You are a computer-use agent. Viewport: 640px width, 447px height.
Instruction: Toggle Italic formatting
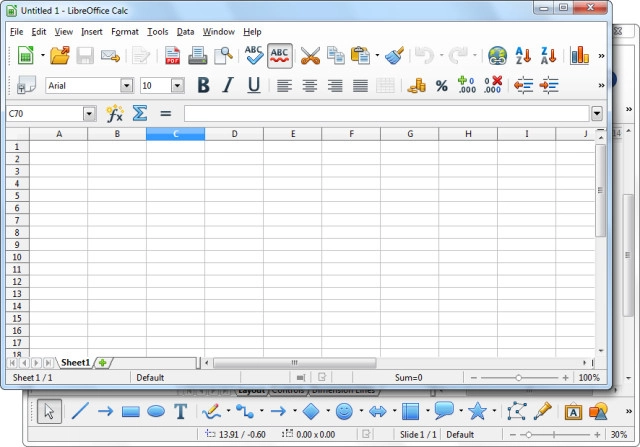pyautogui.click(x=228, y=85)
